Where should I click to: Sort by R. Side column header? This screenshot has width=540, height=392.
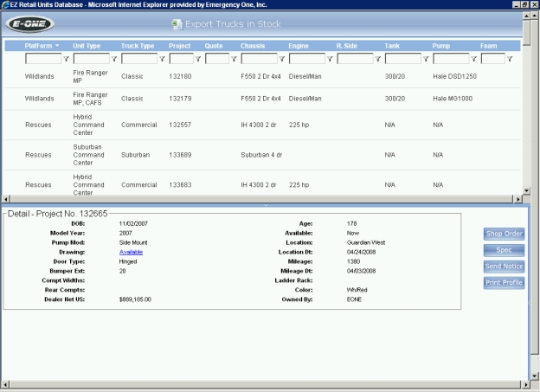pyautogui.click(x=346, y=46)
